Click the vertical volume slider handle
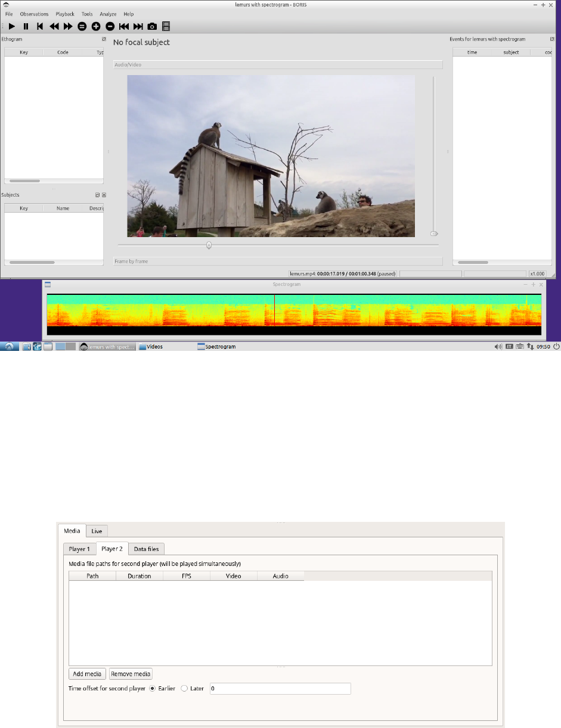The image size is (561, 728). (434, 234)
